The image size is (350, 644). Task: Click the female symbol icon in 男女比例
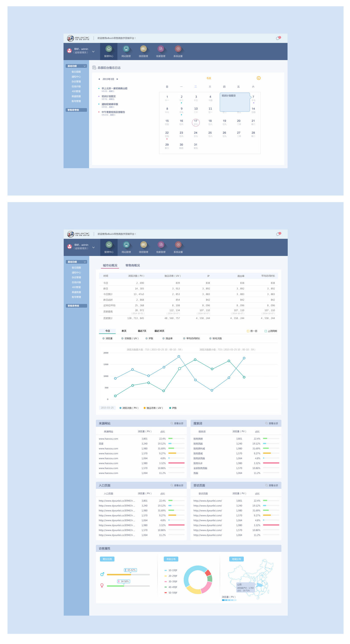102,586
